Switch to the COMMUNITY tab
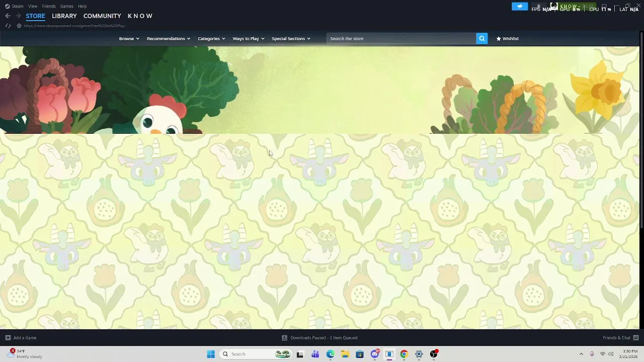 [x=102, y=16]
